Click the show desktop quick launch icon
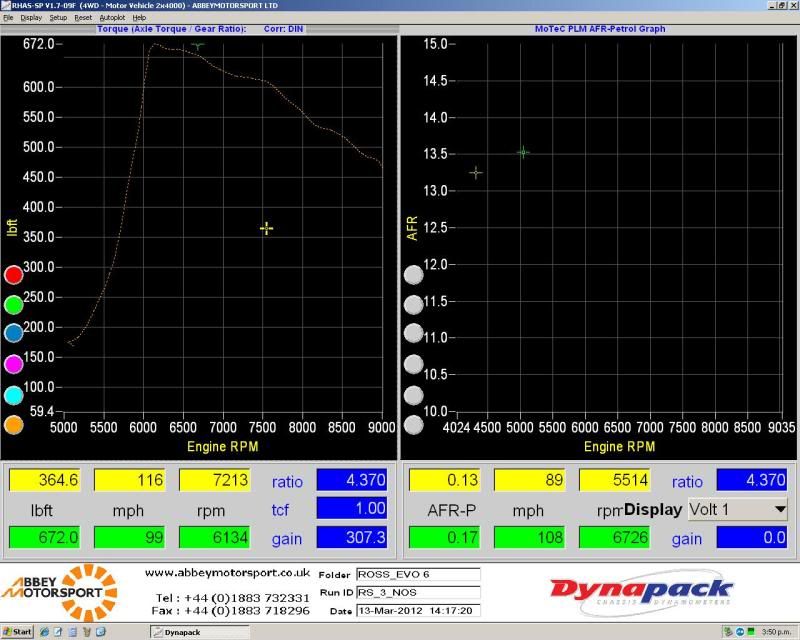Image resolution: width=800 pixels, height=640 pixels. point(101,632)
